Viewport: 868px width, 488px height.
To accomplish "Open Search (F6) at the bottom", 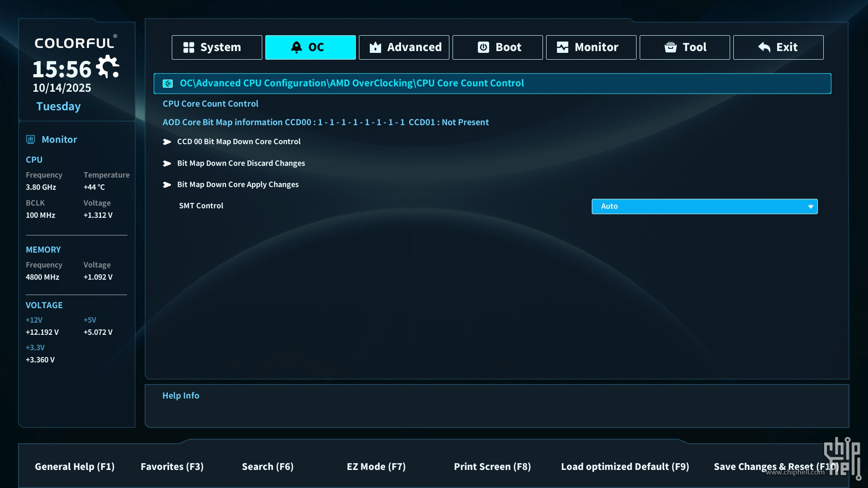I will (268, 467).
